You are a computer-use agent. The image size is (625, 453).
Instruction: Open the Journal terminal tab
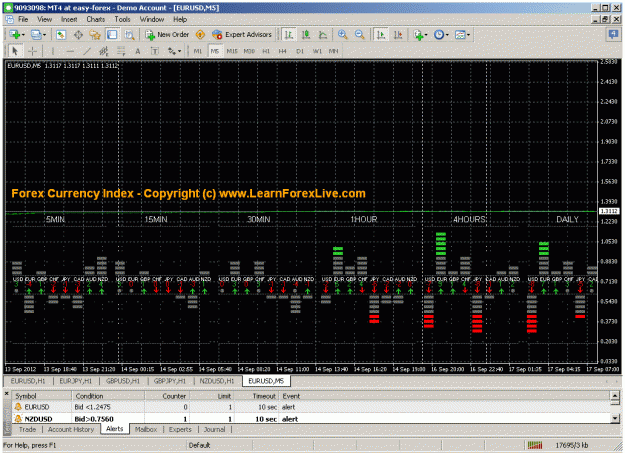click(214, 429)
